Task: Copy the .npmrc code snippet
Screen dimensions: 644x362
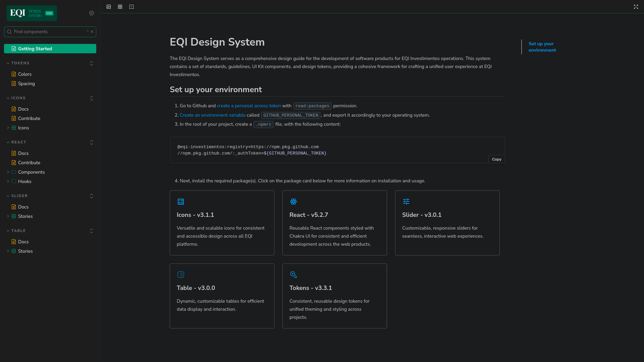Action: [496, 159]
